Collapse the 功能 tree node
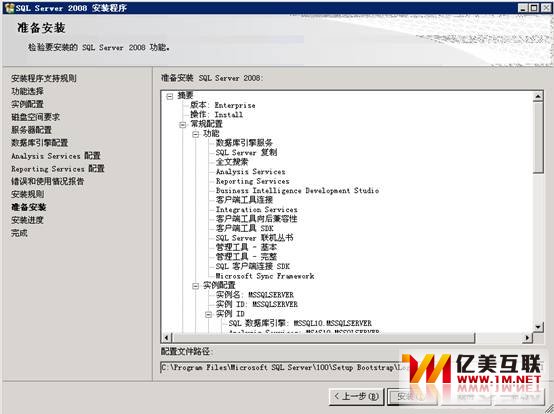 [195, 134]
